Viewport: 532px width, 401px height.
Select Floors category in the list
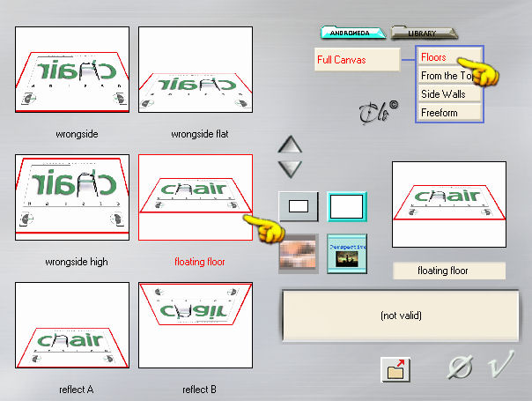coord(449,57)
